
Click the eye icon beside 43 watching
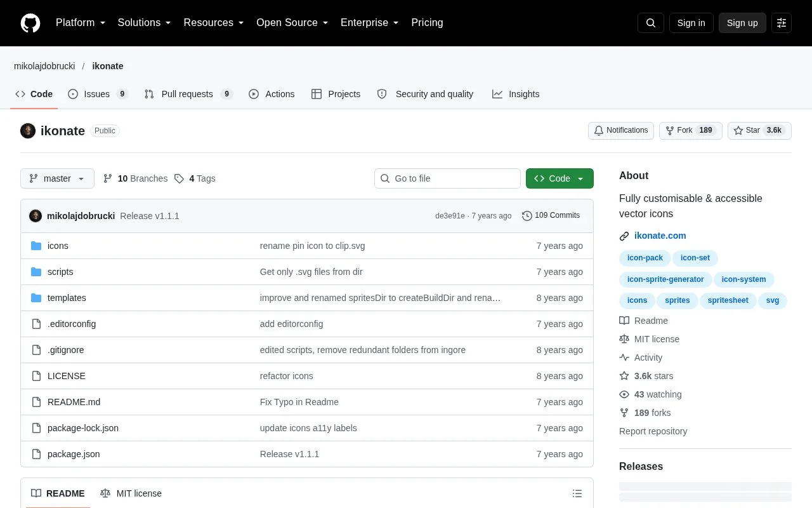624,394
